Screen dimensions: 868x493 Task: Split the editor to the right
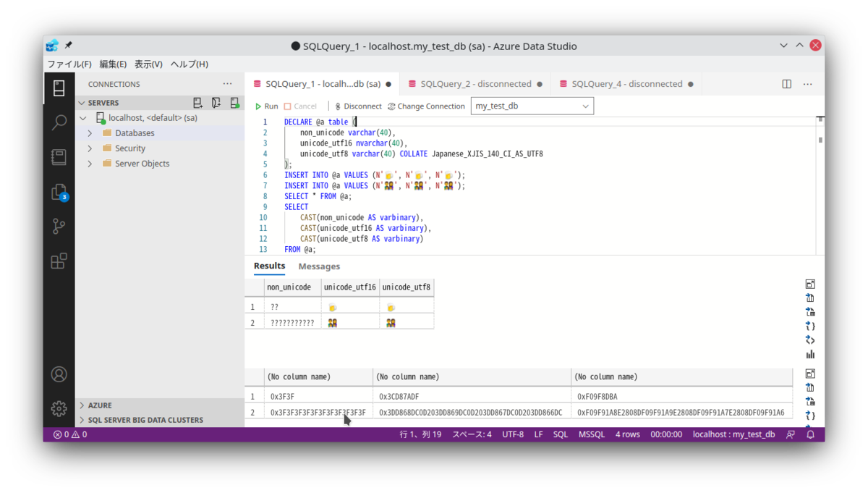[787, 84]
